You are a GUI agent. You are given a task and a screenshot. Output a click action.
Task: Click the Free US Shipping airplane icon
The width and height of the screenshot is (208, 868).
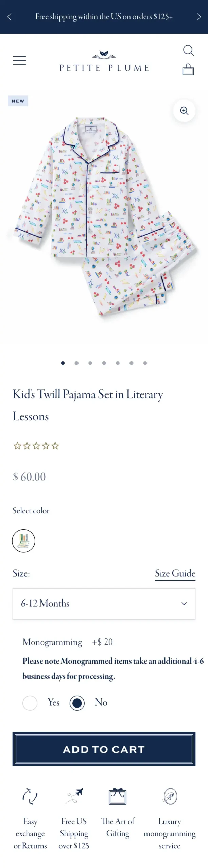(x=74, y=796)
